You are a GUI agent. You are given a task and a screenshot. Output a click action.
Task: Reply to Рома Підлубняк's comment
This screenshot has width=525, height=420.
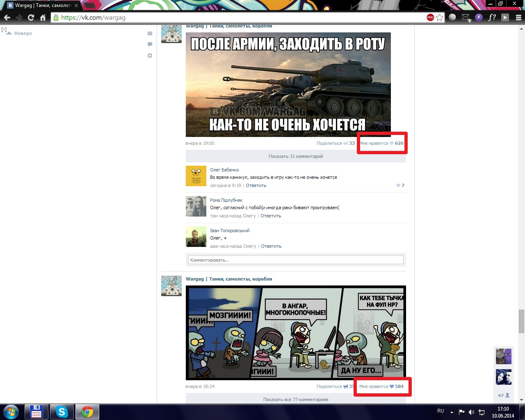pos(271,216)
